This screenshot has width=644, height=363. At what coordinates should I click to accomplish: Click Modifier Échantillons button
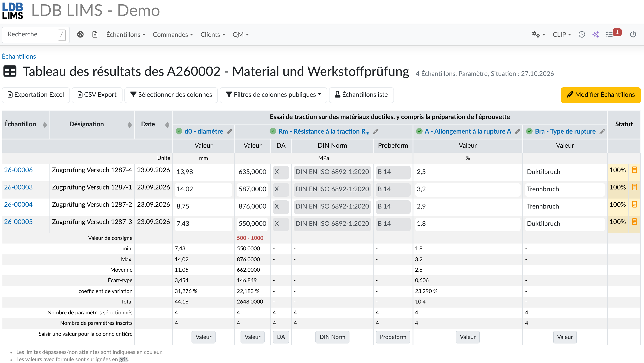(x=600, y=95)
